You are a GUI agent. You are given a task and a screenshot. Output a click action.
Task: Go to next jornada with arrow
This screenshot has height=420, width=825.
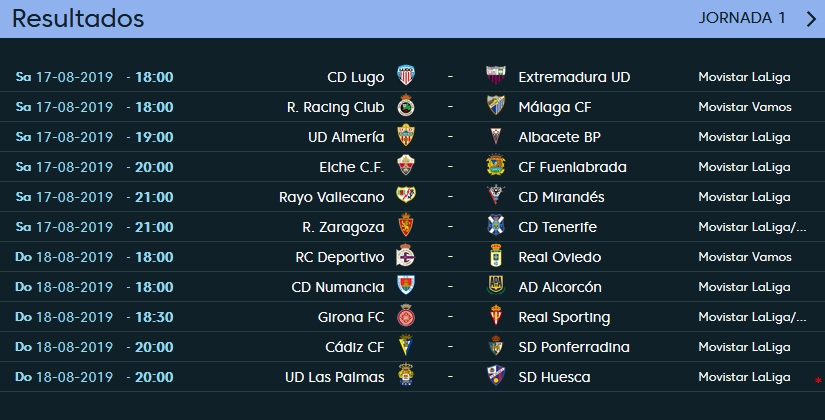tap(811, 19)
